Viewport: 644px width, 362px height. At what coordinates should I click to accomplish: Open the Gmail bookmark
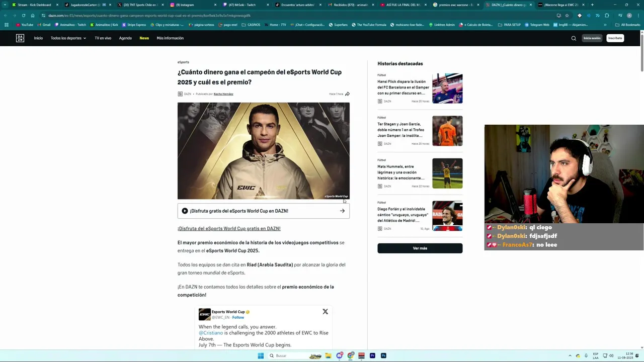[x=44, y=25]
